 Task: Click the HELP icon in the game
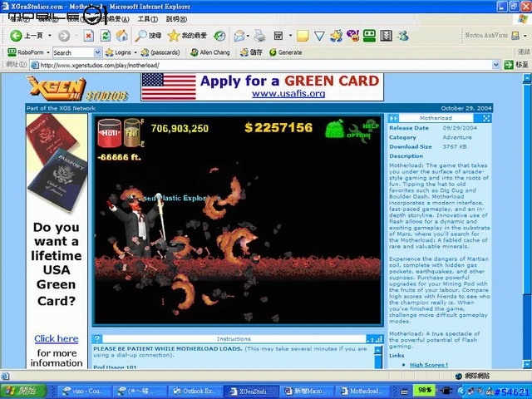[372, 125]
